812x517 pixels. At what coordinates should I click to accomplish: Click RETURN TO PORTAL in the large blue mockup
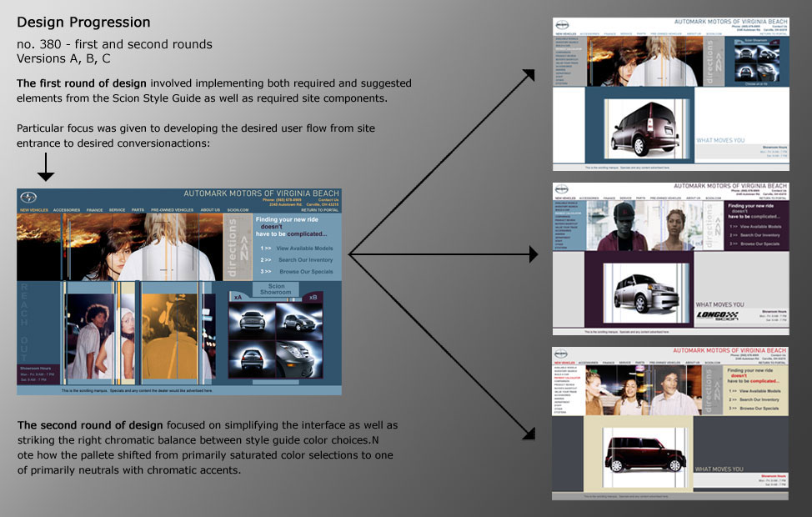[x=320, y=210]
